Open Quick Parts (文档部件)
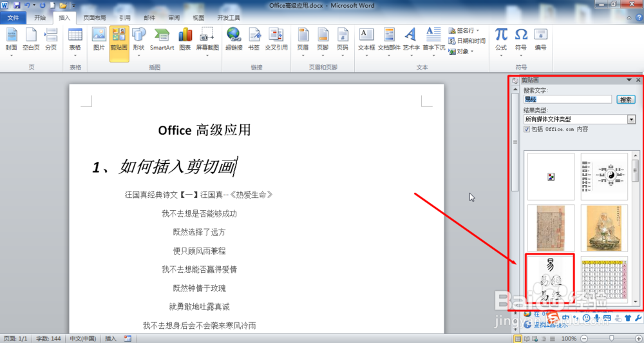 click(389, 41)
